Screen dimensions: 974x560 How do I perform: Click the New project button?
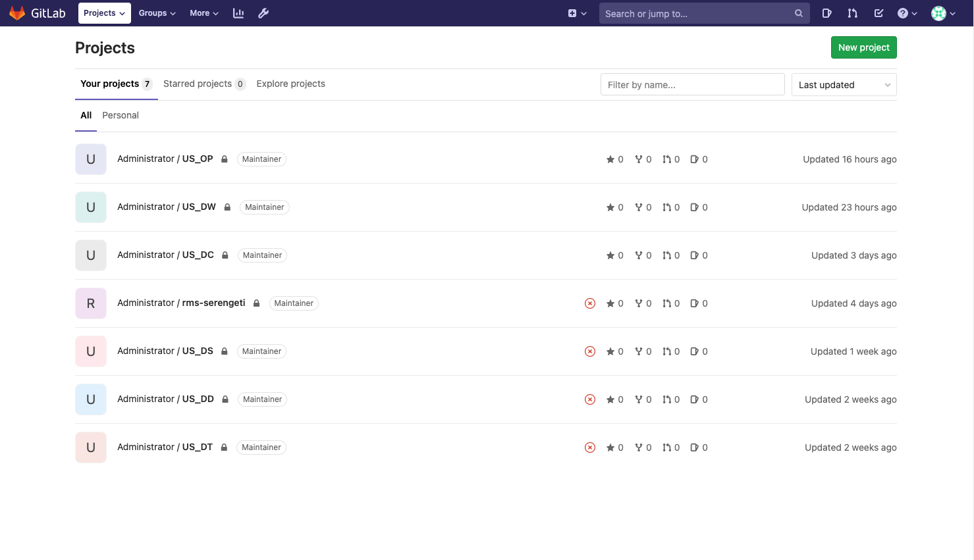pyautogui.click(x=863, y=47)
